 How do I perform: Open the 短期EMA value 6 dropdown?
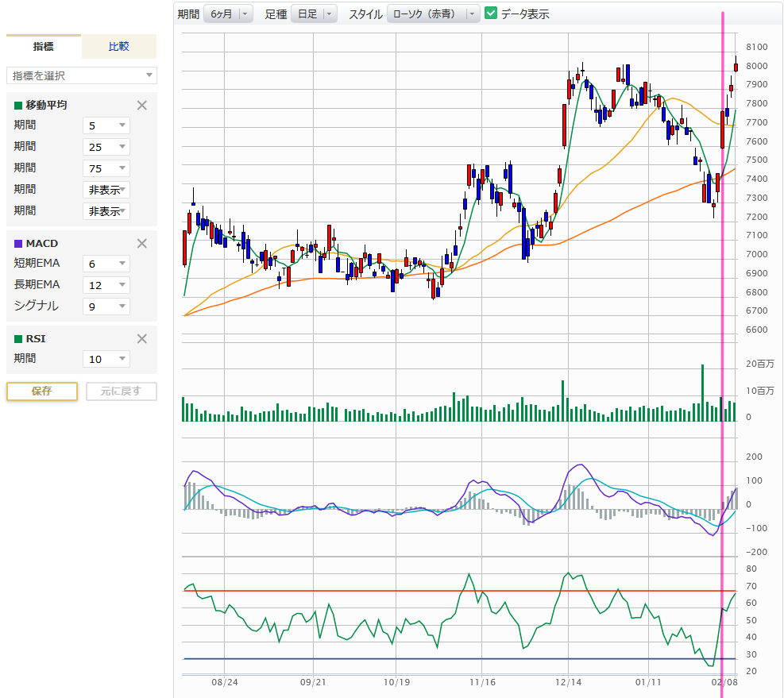tap(106, 264)
